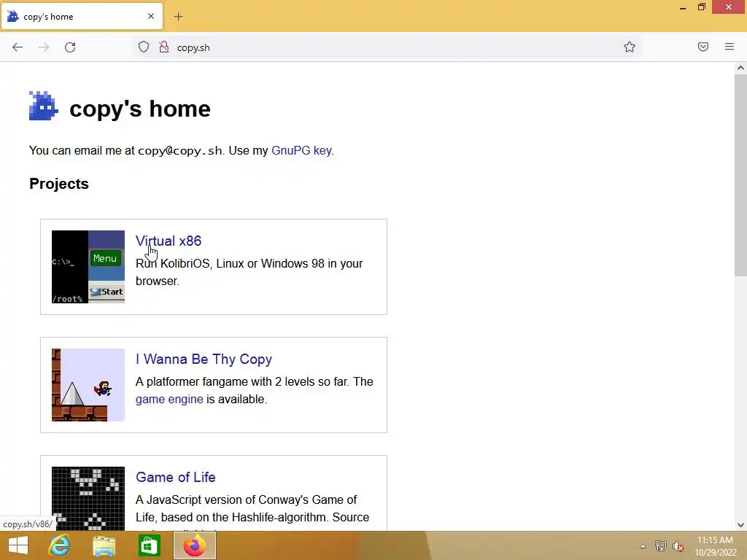Click the email address copy@copy.sh text
This screenshot has width=747, height=560.
180,150
